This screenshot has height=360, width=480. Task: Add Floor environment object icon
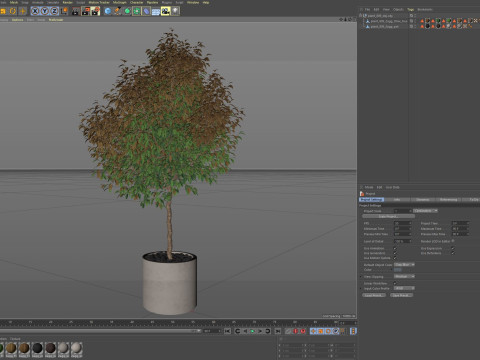(x=156, y=11)
